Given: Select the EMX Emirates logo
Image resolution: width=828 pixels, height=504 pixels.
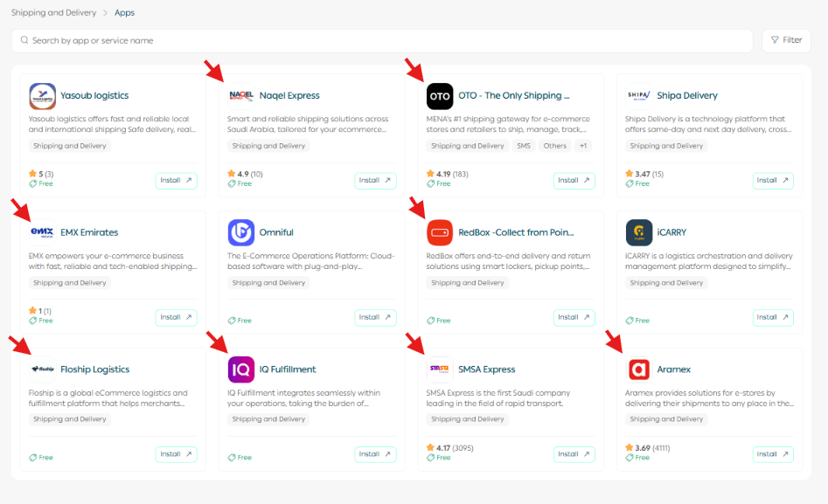Looking at the screenshot, I should [x=42, y=232].
